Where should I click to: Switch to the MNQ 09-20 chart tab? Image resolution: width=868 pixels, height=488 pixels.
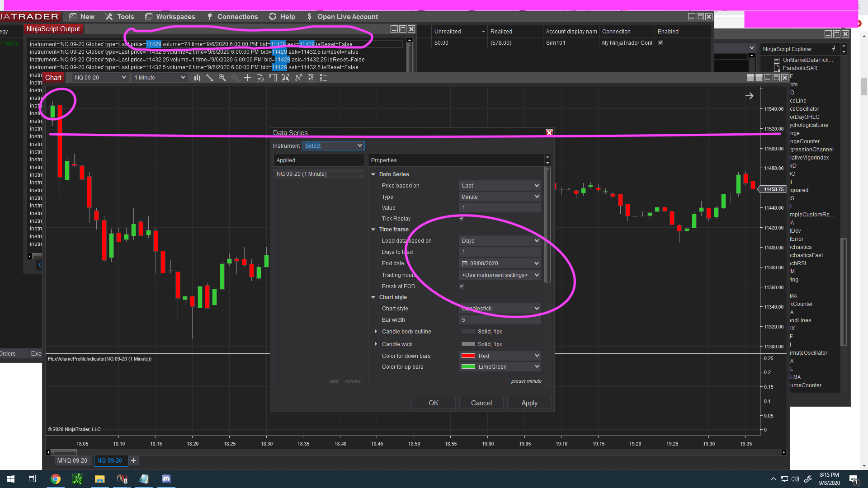click(x=72, y=460)
